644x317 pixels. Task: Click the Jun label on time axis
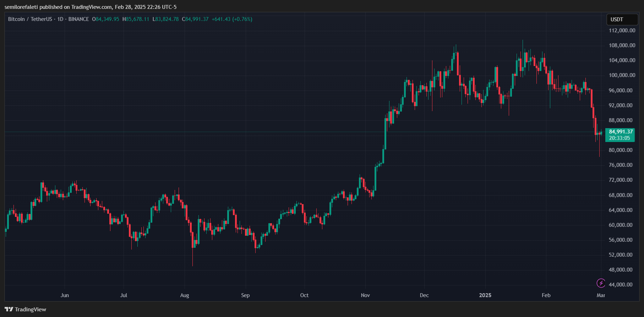[65, 295]
